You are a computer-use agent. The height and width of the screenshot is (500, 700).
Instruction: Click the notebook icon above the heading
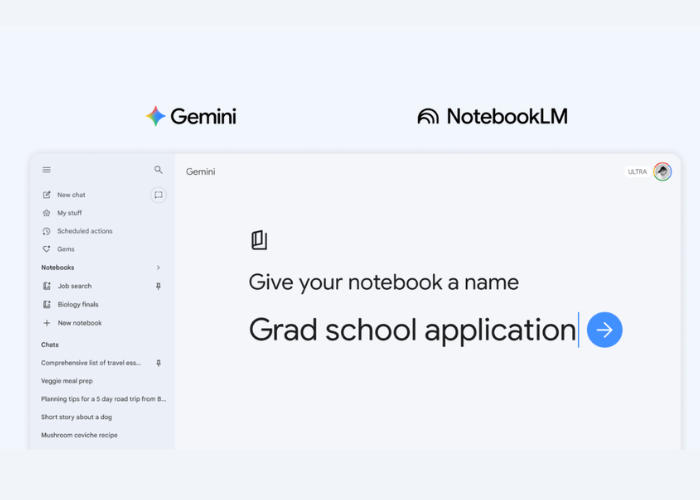point(259,240)
